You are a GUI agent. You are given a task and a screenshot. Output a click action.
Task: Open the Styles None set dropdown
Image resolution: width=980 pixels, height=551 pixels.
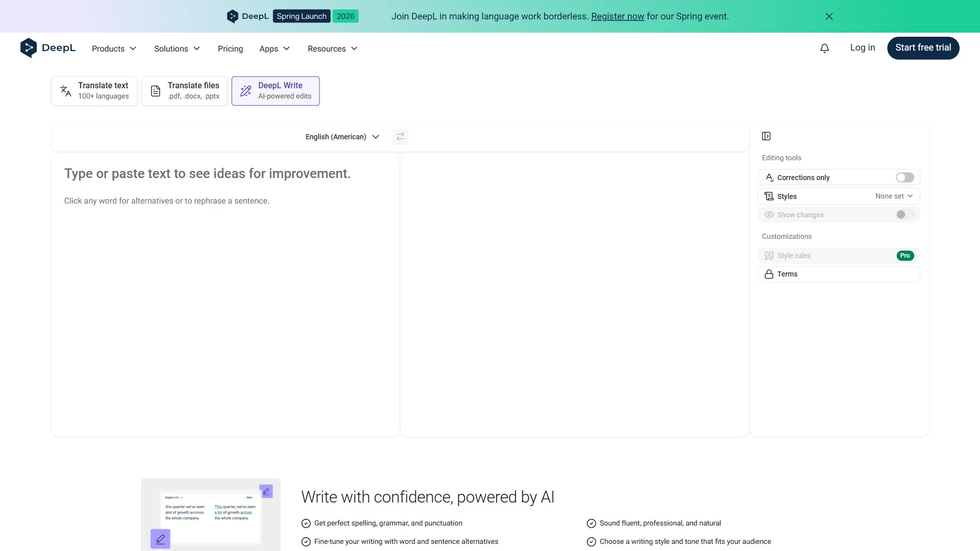click(894, 196)
